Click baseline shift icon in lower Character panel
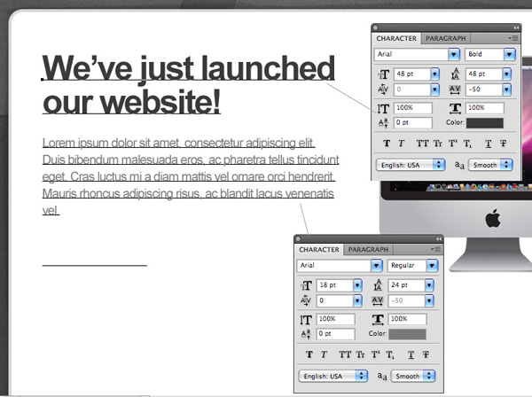The height and width of the screenshot is (397, 532). click(306, 334)
